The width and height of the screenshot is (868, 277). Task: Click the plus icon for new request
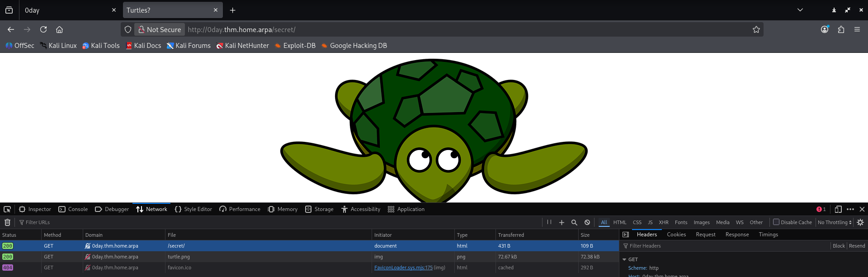pos(561,222)
